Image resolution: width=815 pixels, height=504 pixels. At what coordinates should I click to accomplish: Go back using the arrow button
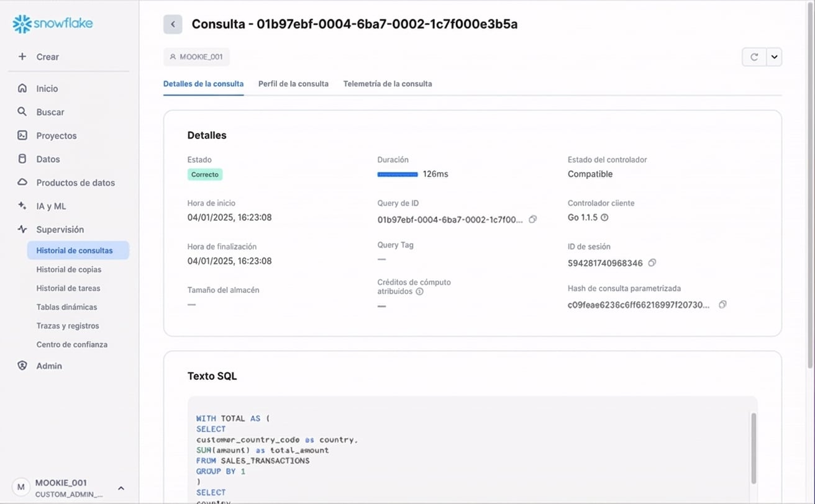(173, 24)
